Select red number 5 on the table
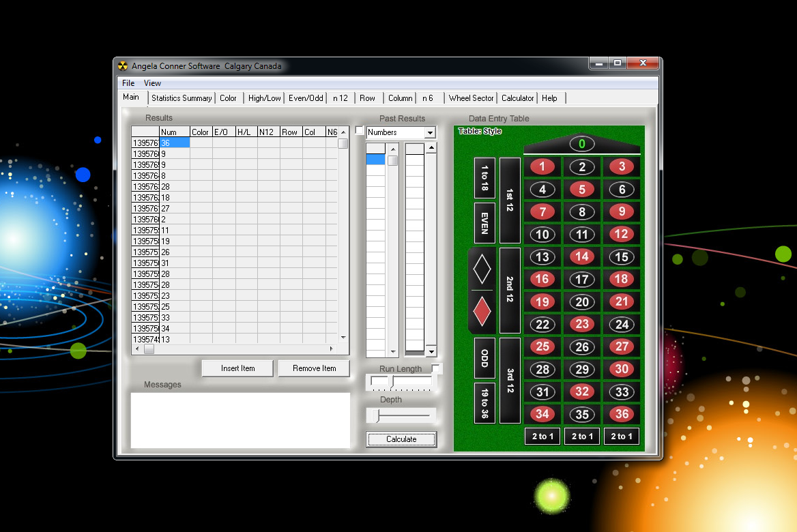Screen dimensions: 797x532 coord(582,190)
